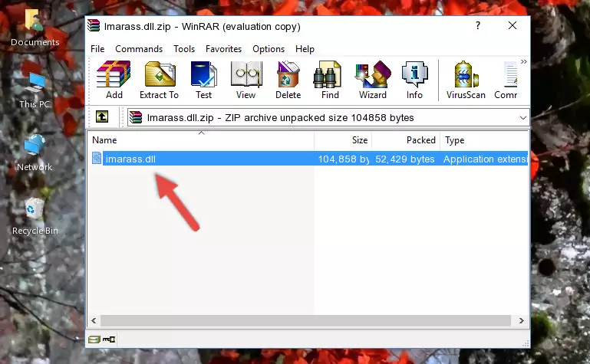Click the Delete files toolbar icon
This screenshot has height=364, width=590.
(x=288, y=80)
